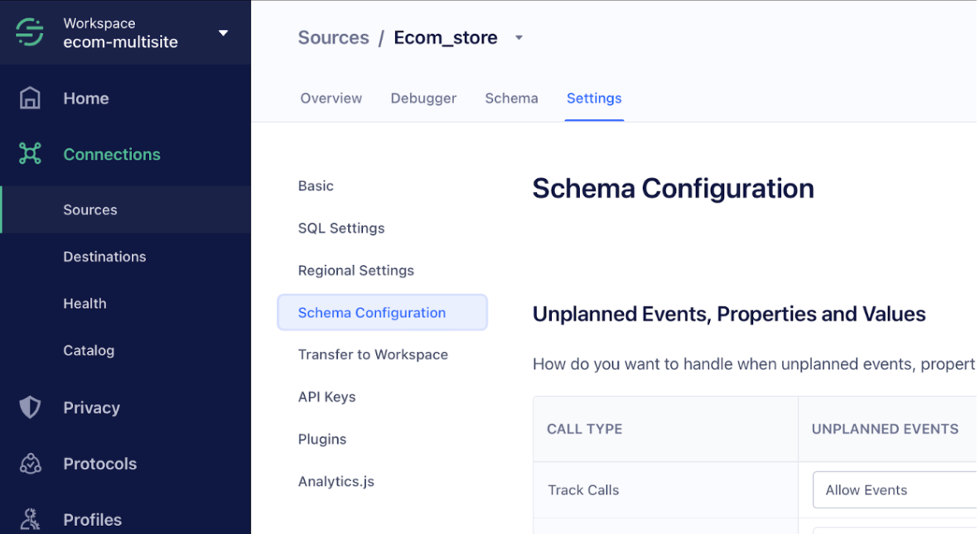Viewport: 980px width, 534px height.
Task: Open API Keys settings
Action: click(326, 397)
